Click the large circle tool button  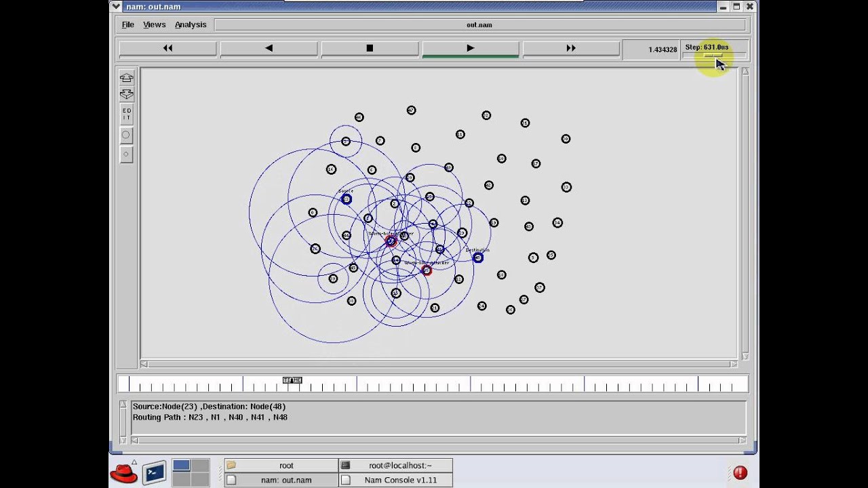click(126, 136)
